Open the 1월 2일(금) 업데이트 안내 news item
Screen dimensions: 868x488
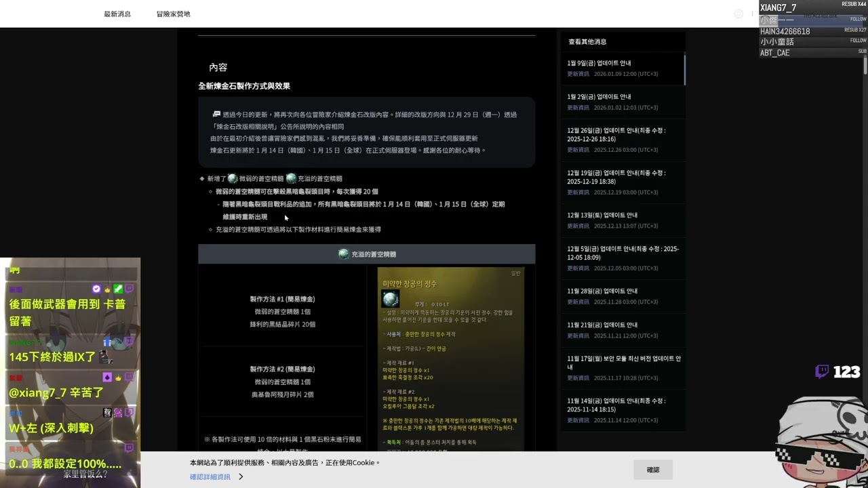623,102
